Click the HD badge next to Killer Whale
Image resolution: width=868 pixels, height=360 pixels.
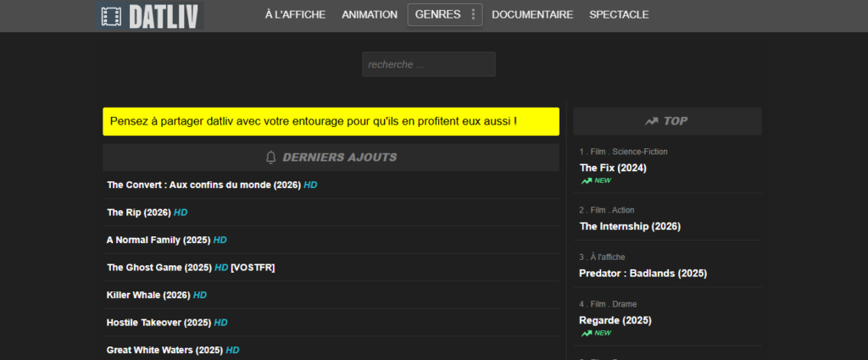200,295
